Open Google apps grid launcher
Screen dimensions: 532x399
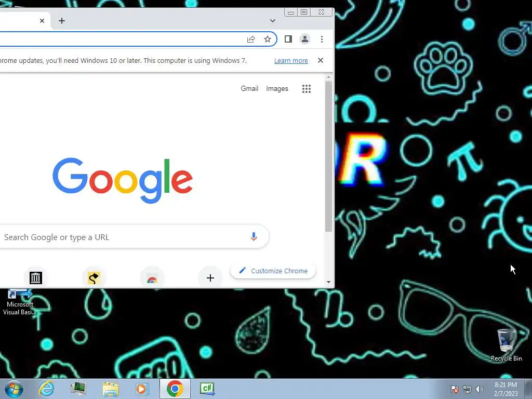(x=307, y=89)
